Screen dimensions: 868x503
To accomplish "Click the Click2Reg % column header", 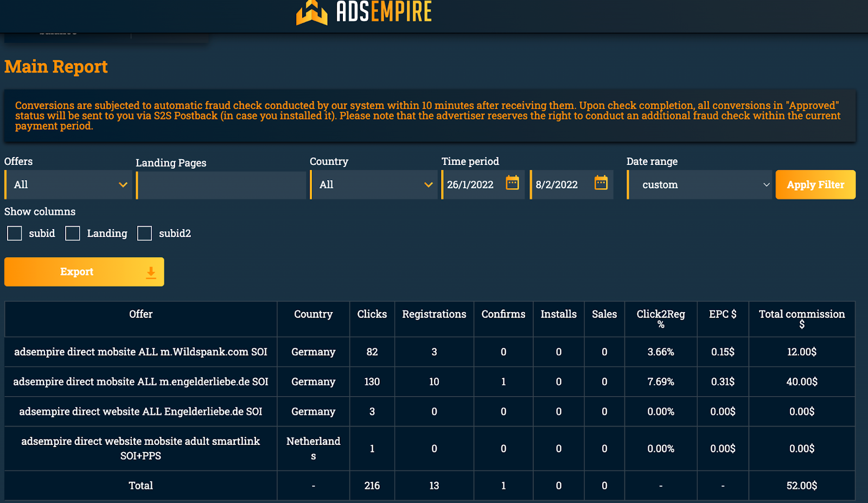I will [x=661, y=319].
